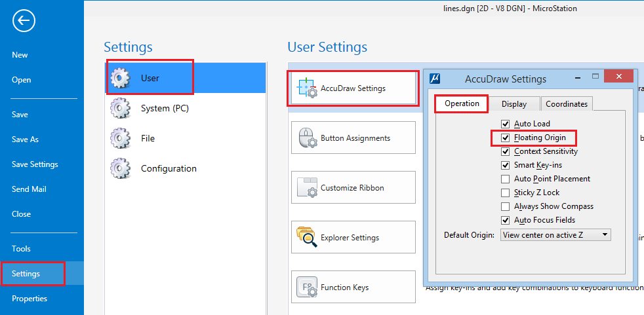Toggle the Auto Focus Fields checkbox

click(505, 220)
